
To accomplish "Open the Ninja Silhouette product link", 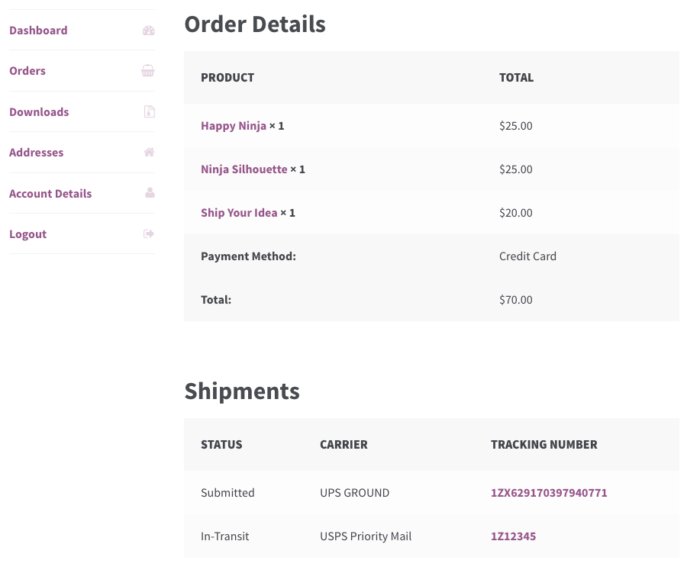I will [x=244, y=170].
